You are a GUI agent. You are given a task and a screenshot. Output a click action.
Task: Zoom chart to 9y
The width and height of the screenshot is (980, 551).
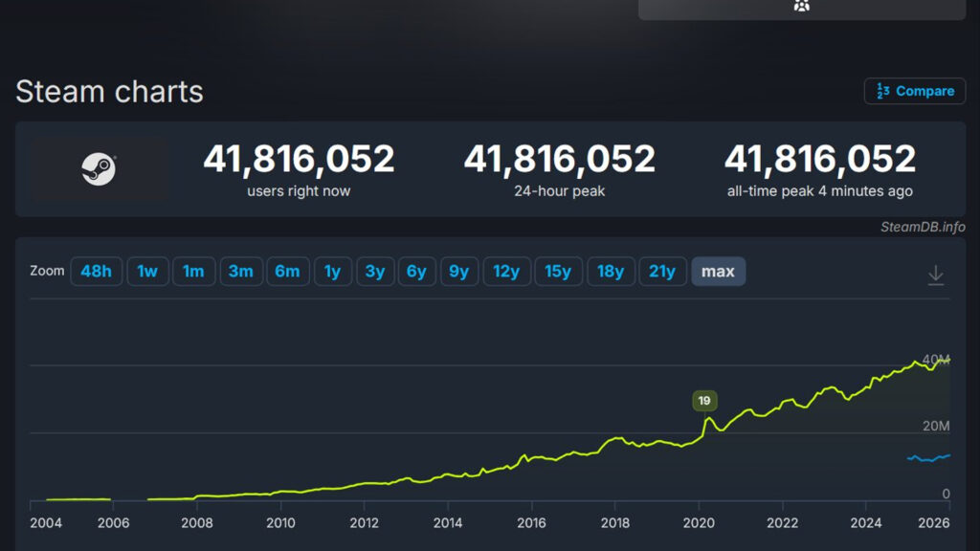click(x=459, y=272)
